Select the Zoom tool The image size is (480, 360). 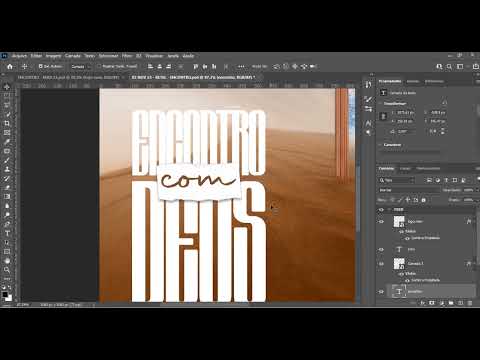click(7, 270)
